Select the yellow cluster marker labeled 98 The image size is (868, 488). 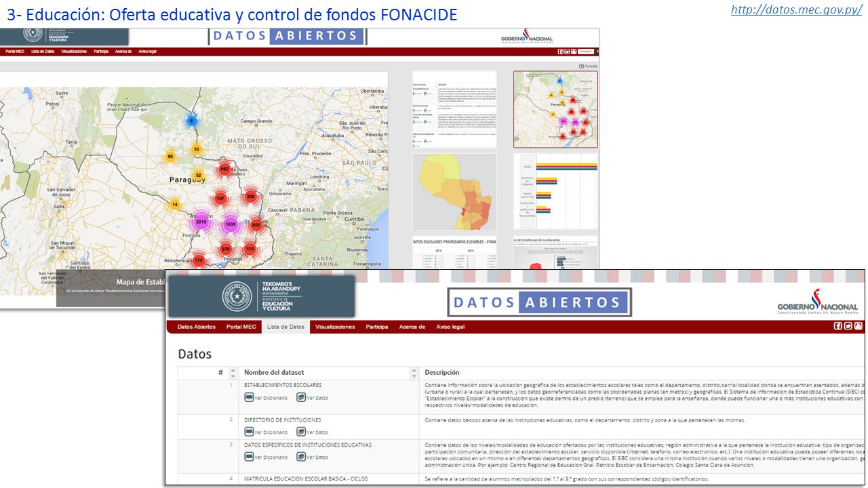[x=170, y=157]
